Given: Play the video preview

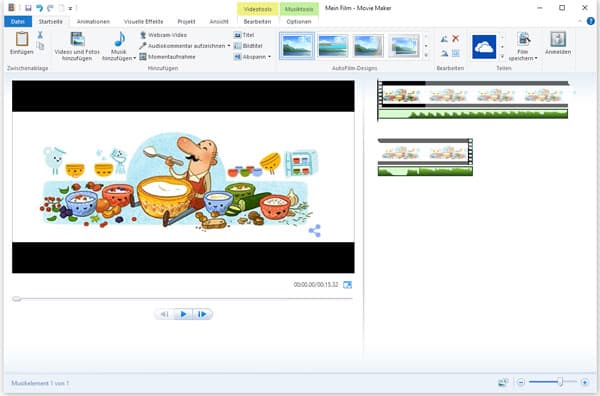Looking at the screenshot, I should (x=183, y=314).
